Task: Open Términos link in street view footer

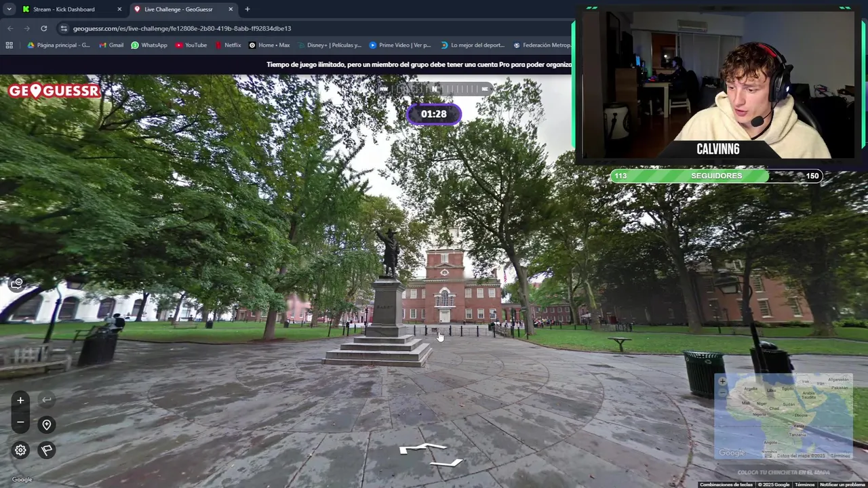Action: click(805, 485)
